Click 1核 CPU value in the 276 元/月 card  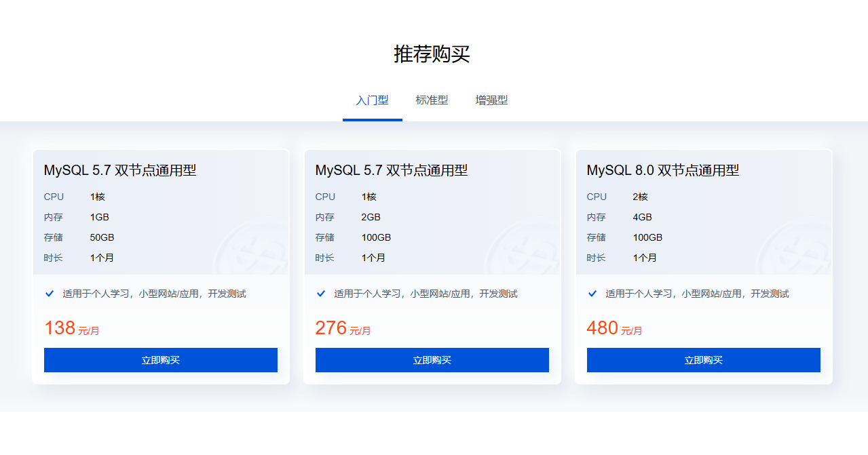pos(369,197)
